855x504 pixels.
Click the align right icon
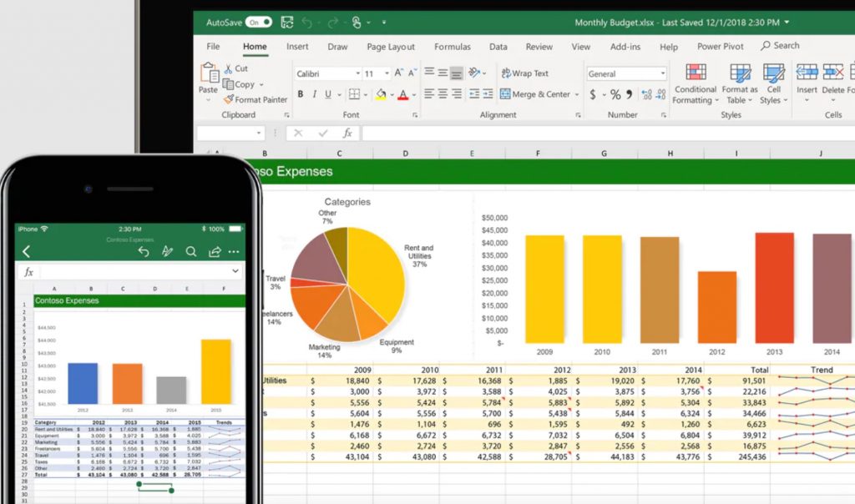[457, 93]
